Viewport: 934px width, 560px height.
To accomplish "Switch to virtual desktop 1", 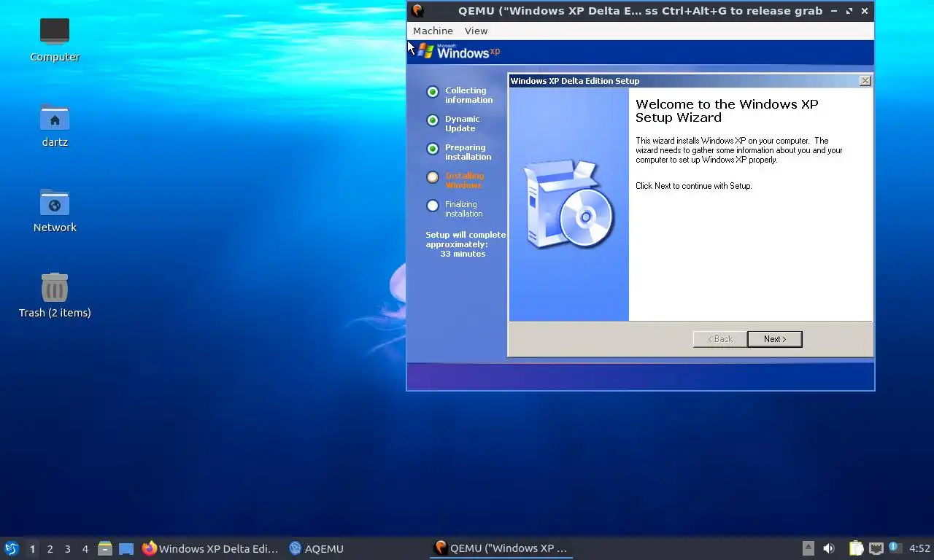I will click(32, 548).
